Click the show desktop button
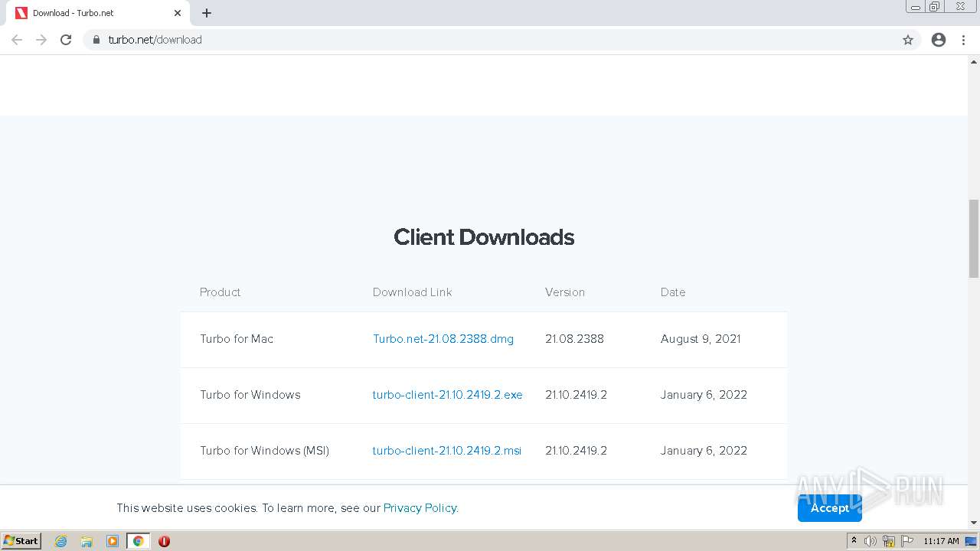 (971, 541)
